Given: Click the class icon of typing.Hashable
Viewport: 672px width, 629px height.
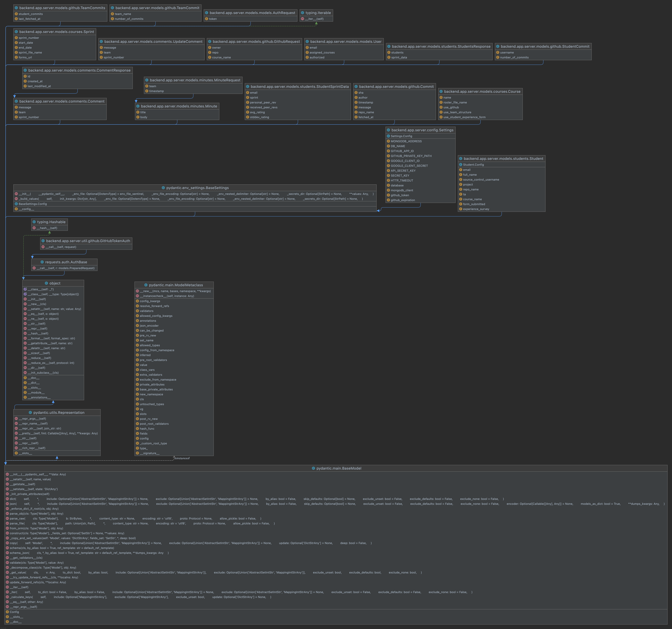Looking at the screenshot, I should pyautogui.click(x=34, y=222).
